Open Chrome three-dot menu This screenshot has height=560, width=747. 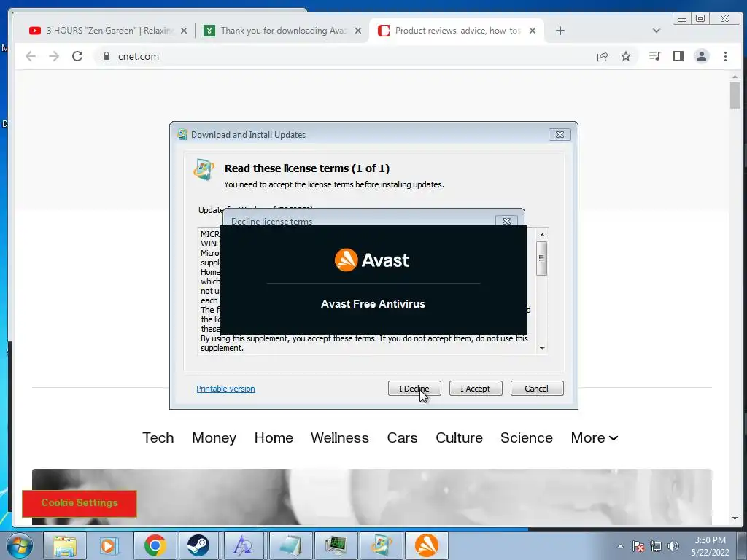pos(726,56)
